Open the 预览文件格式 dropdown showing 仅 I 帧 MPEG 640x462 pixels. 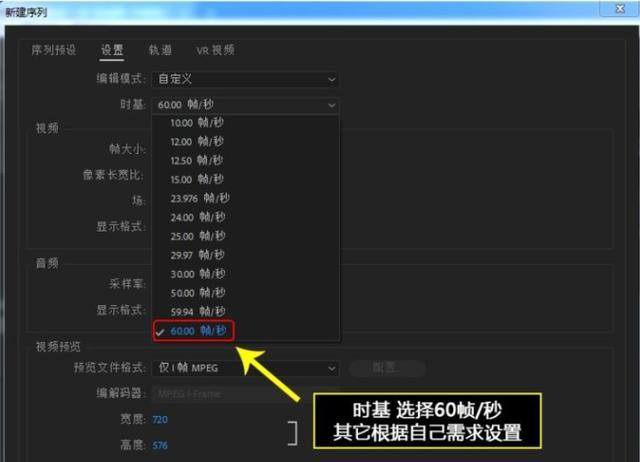pos(245,368)
